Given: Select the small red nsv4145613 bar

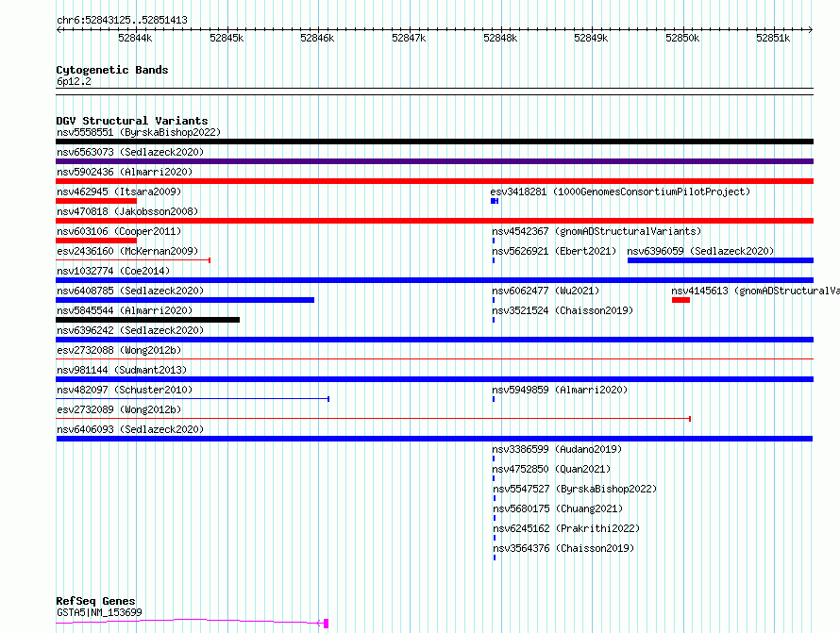Looking at the screenshot, I should point(680,300).
